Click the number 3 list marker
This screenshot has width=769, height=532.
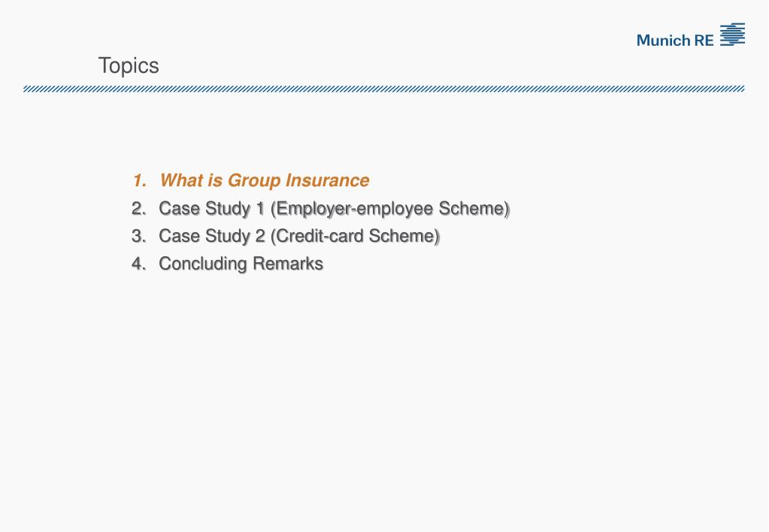pos(139,236)
